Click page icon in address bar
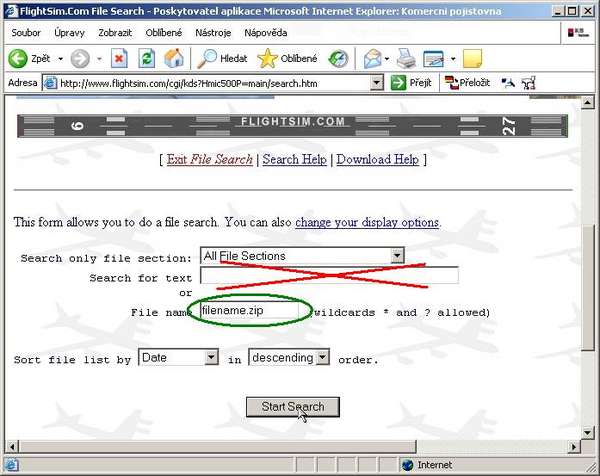 [x=50, y=83]
